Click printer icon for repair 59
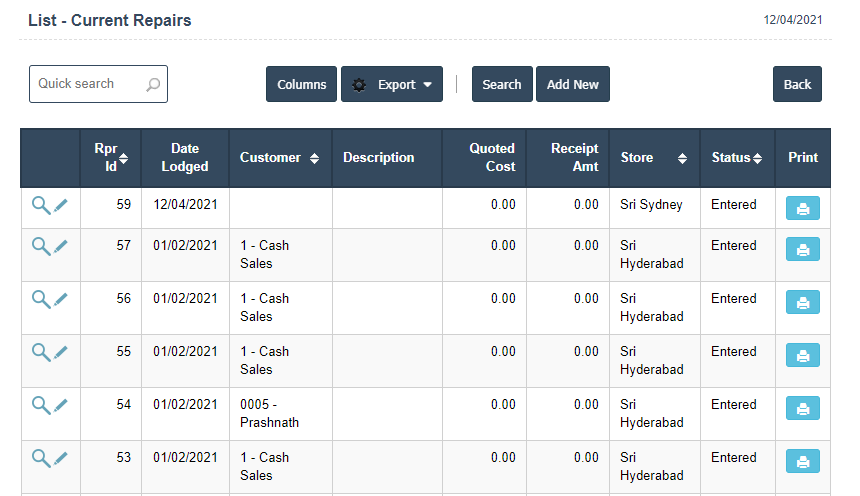This screenshot has height=496, width=860. pyautogui.click(x=802, y=208)
